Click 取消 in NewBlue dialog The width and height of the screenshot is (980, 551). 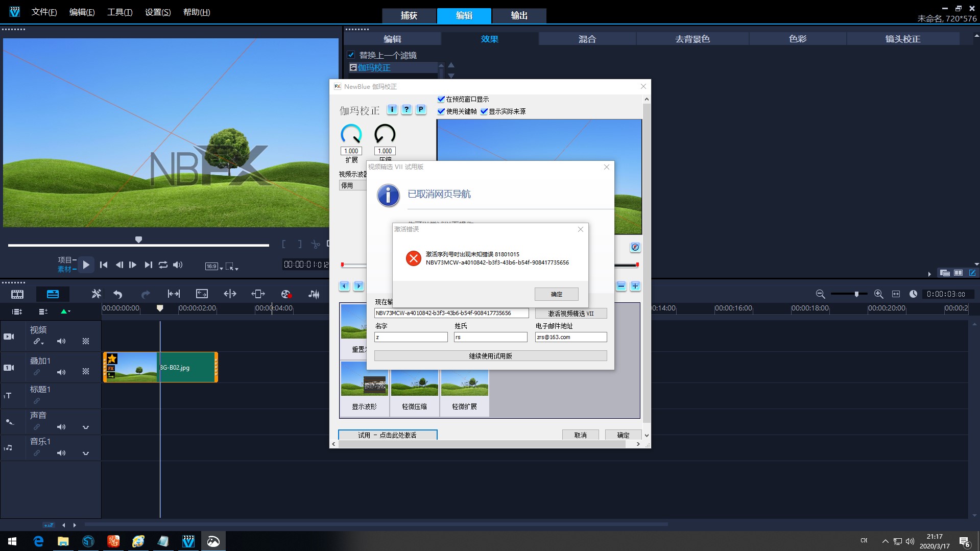tap(581, 435)
